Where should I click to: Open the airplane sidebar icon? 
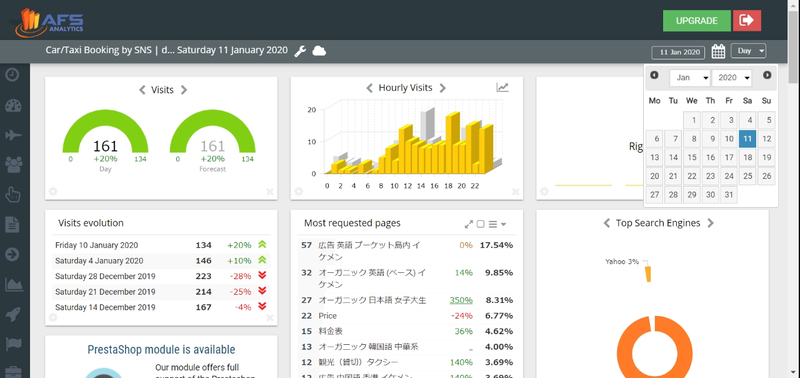(x=13, y=135)
